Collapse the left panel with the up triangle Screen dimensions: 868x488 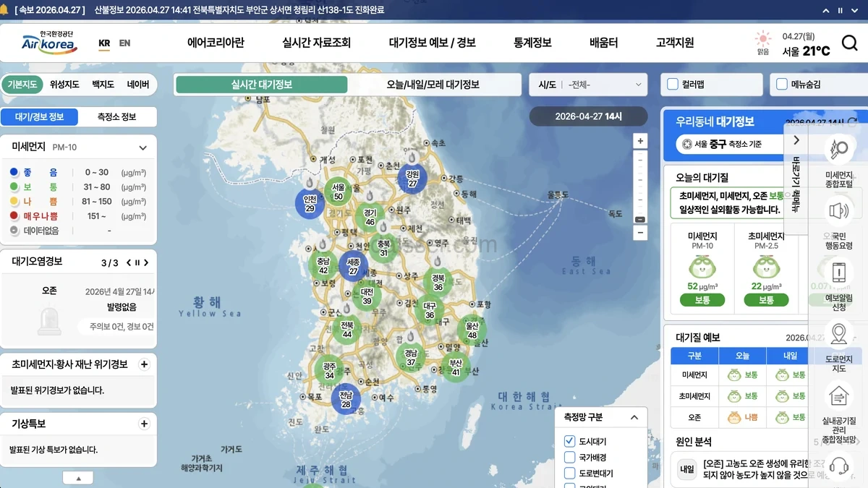(x=79, y=478)
